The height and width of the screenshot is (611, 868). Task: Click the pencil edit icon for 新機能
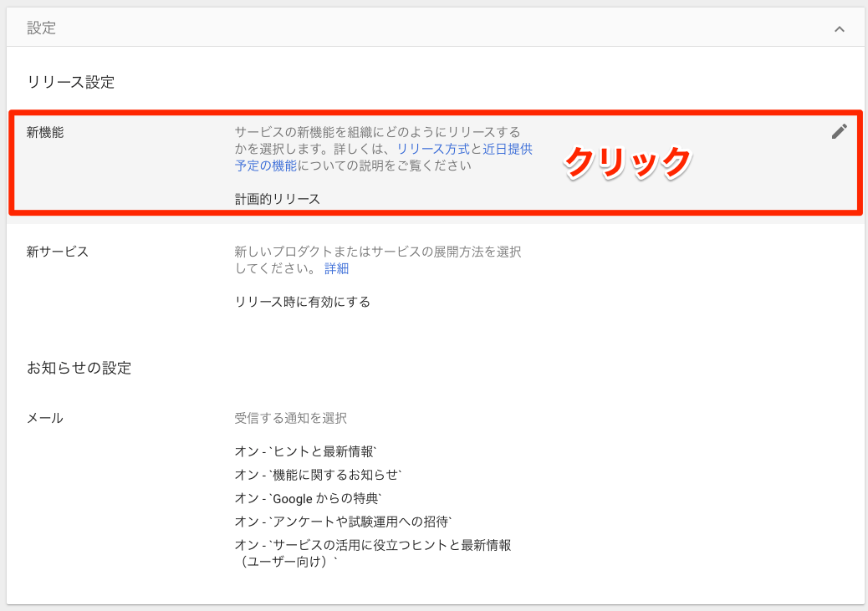coord(839,131)
